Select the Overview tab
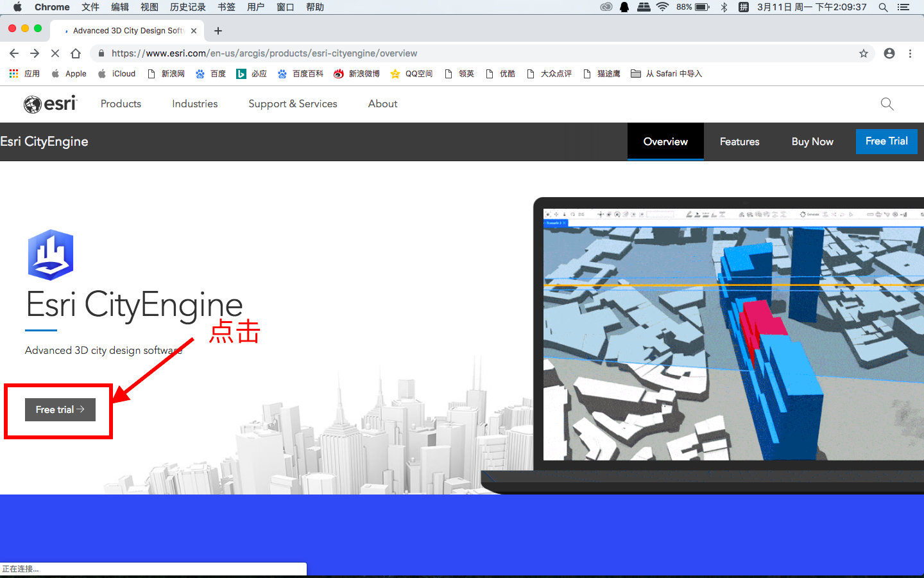Image resolution: width=924 pixels, height=578 pixels. (x=665, y=141)
